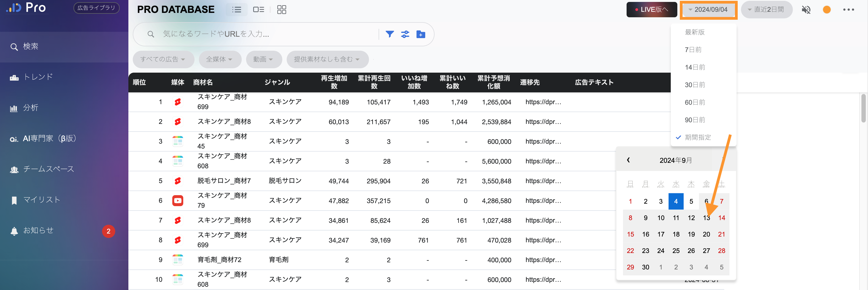Open トレンド in the sidebar
The height and width of the screenshot is (290, 868).
[38, 77]
